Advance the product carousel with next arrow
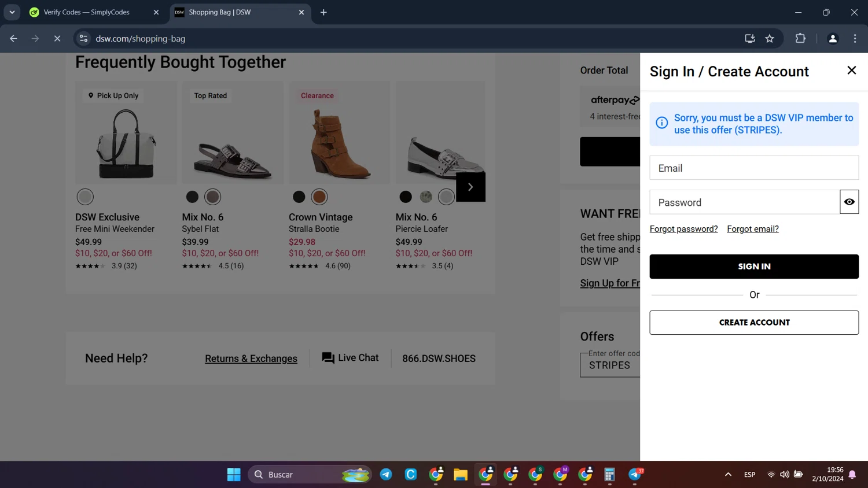The width and height of the screenshot is (868, 488). click(x=470, y=187)
